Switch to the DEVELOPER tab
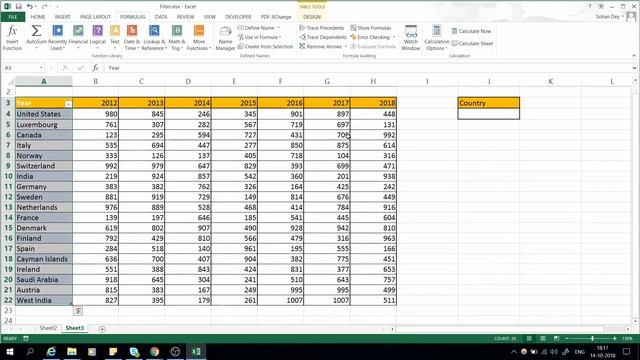 pyautogui.click(x=238, y=17)
